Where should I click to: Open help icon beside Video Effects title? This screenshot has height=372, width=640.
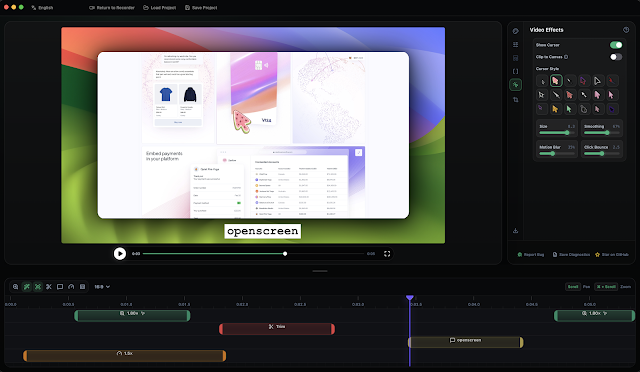click(x=626, y=30)
